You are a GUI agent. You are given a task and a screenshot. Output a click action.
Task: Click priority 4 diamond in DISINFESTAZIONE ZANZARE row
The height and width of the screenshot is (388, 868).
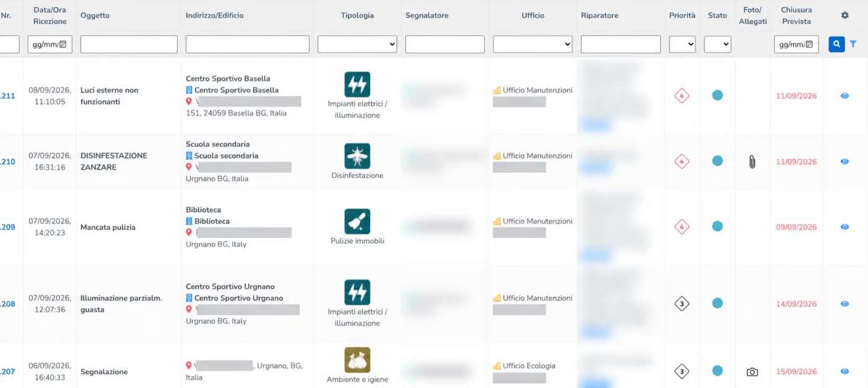point(682,162)
